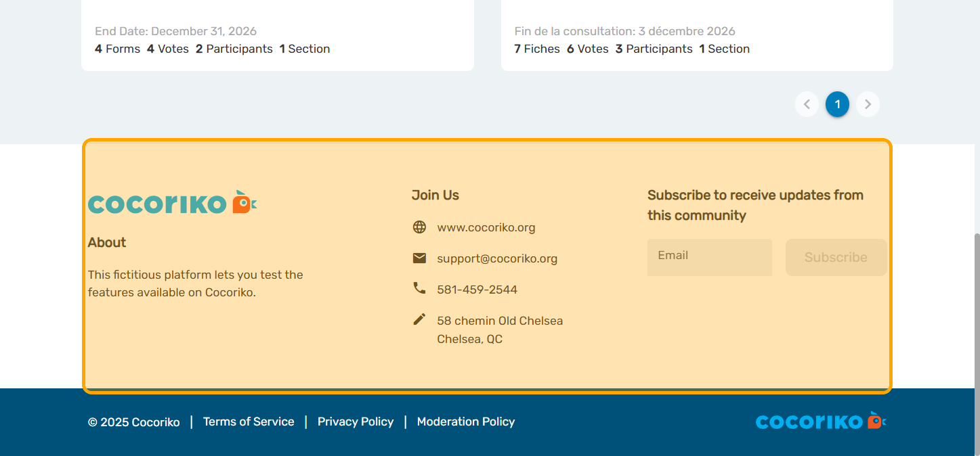The height and width of the screenshot is (456, 980).
Task: Go to the next page with right chevron
Action: tap(868, 104)
